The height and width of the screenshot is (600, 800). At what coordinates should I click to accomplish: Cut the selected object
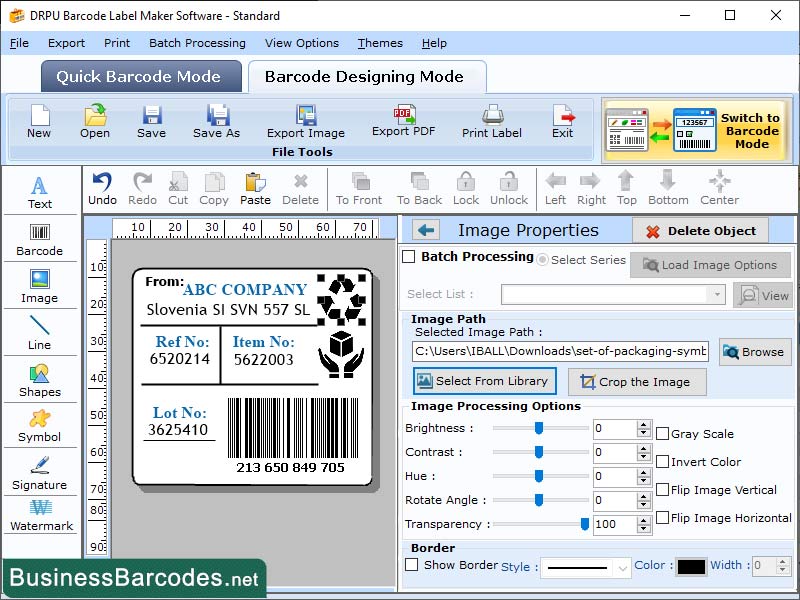[178, 189]
